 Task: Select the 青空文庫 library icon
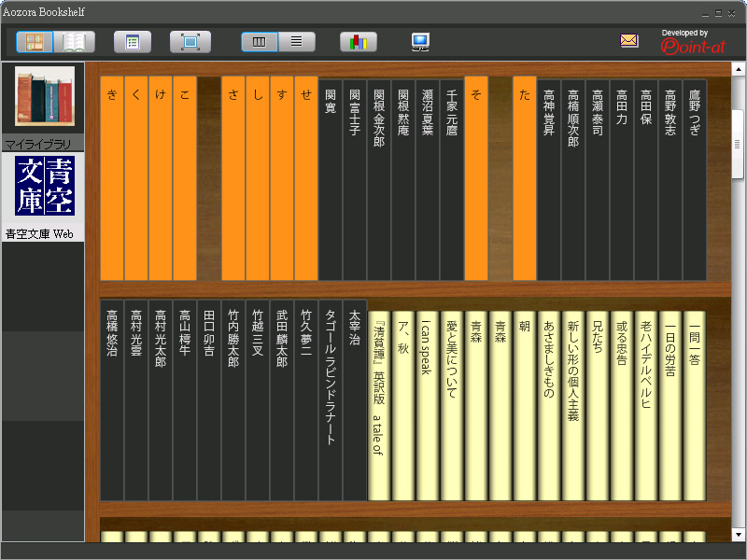click(43, 187)
